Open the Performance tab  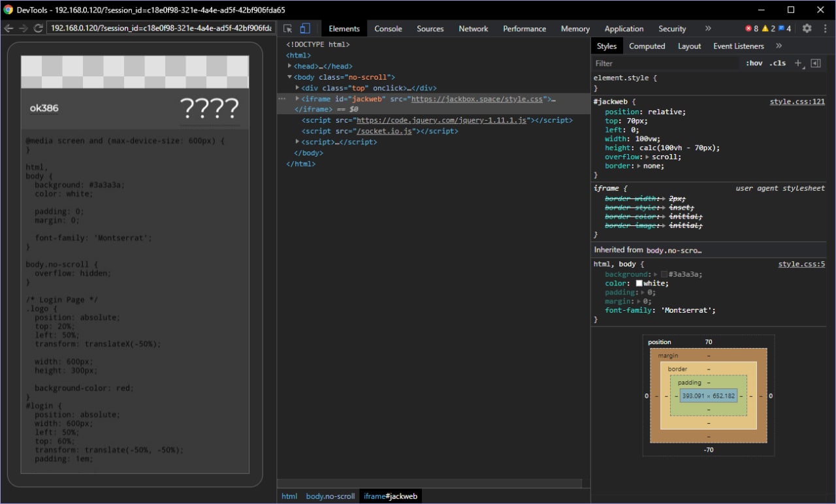coord(524,29)
